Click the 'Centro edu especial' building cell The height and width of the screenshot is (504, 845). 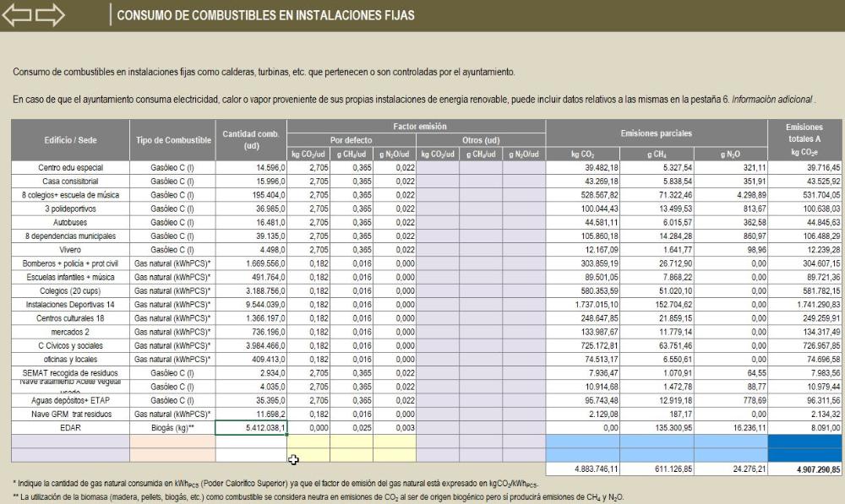[70, 167]
